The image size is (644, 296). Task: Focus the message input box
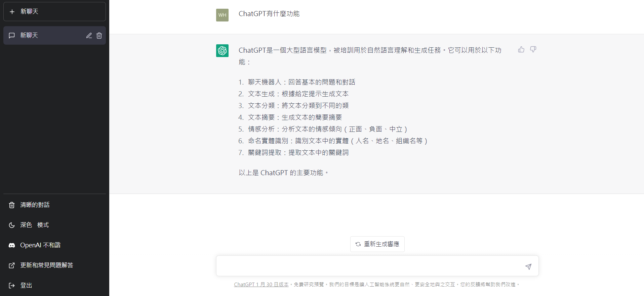coord(377,266)
